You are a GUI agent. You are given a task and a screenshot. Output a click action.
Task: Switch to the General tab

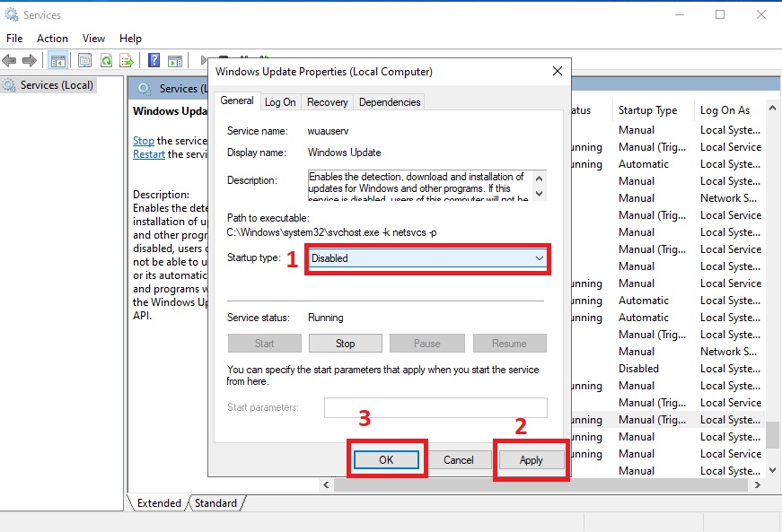point(237,100)
